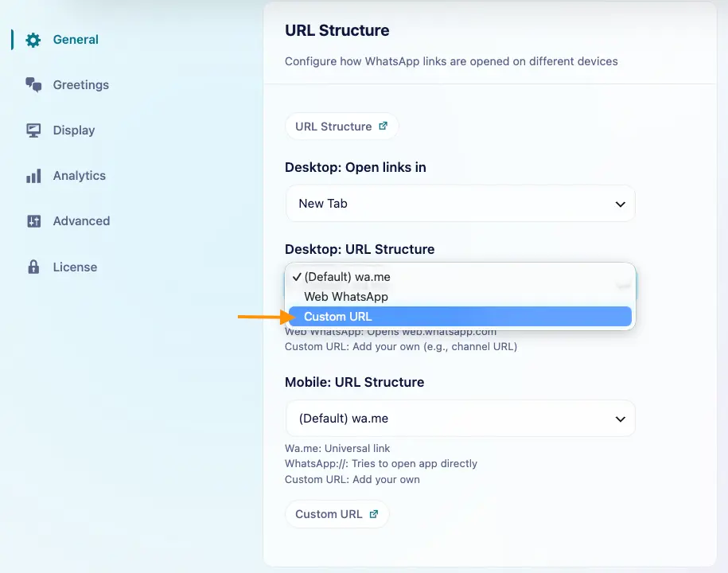
Task: Click chevron of the New Tab dropdown
Action: pos(621,204)
